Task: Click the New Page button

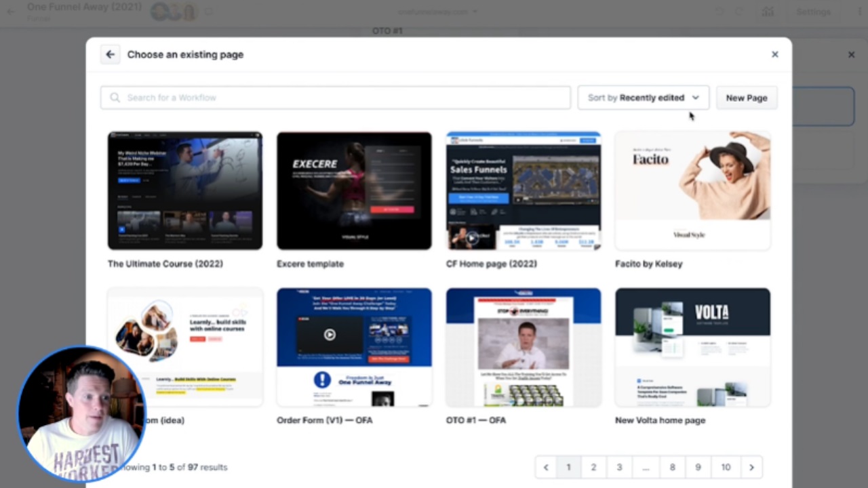Action: [x=746, y=98]
